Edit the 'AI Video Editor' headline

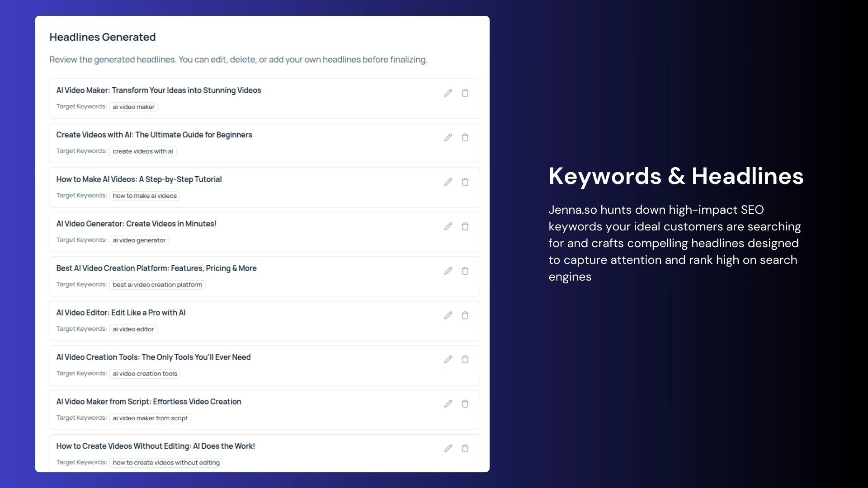pyautogui.click(x=448, y=315)
